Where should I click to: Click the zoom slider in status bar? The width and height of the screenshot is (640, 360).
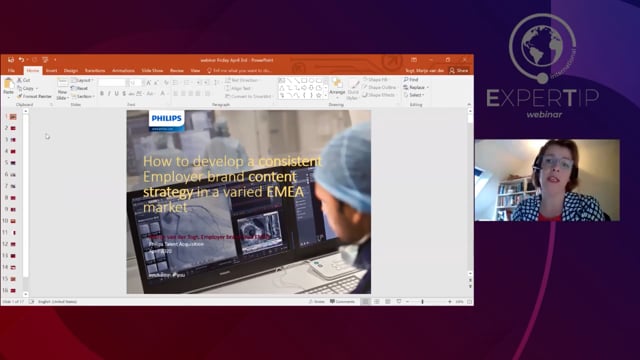[422, 302]
